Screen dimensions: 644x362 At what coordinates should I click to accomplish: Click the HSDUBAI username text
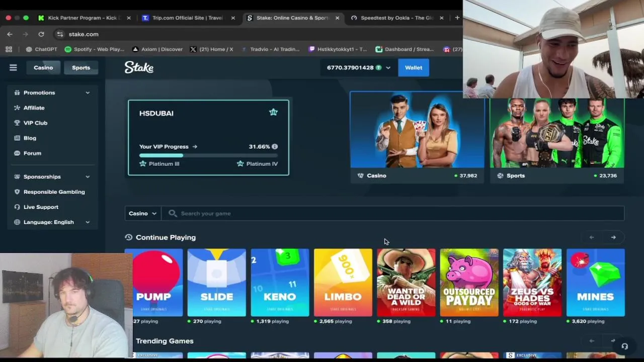pos(156,113)
